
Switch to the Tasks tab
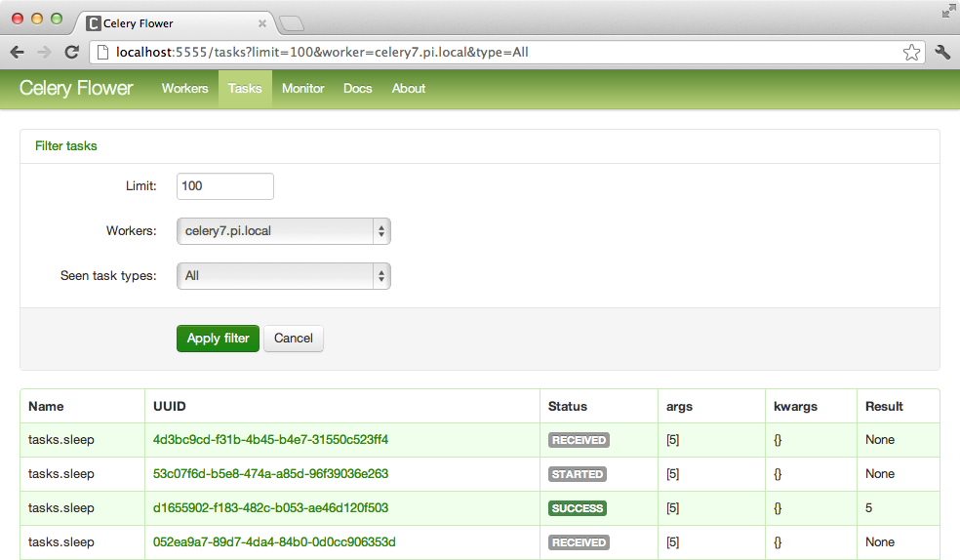pyautogui.click(x=245, y=88)
